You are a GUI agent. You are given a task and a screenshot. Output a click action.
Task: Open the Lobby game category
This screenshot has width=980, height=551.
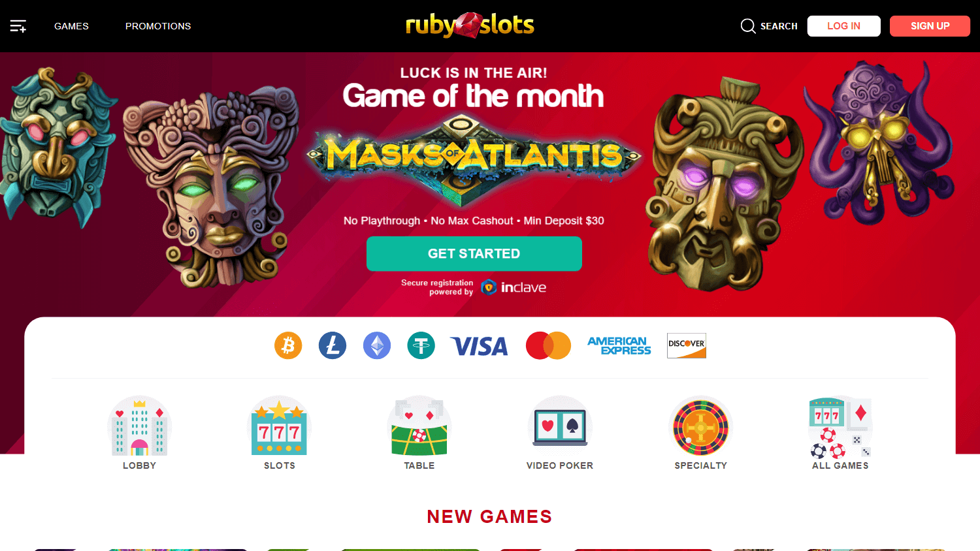(140, 433)
